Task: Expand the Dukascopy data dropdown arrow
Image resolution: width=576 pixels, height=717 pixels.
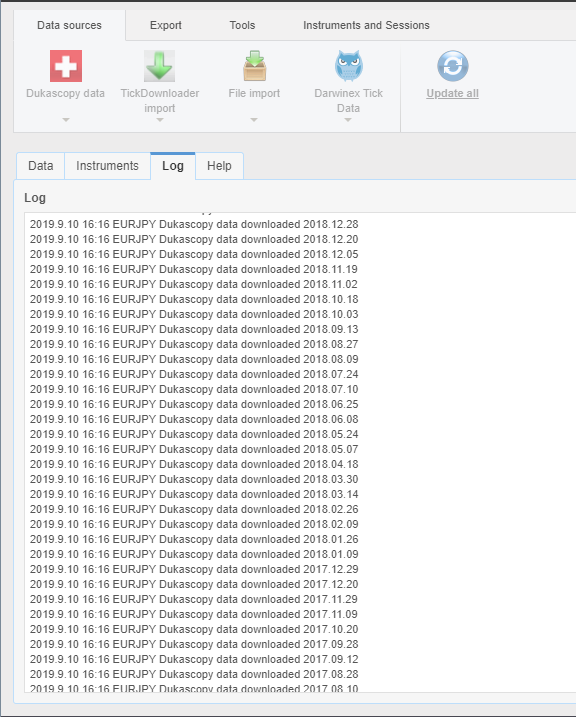Action: (x=66, y=120)
